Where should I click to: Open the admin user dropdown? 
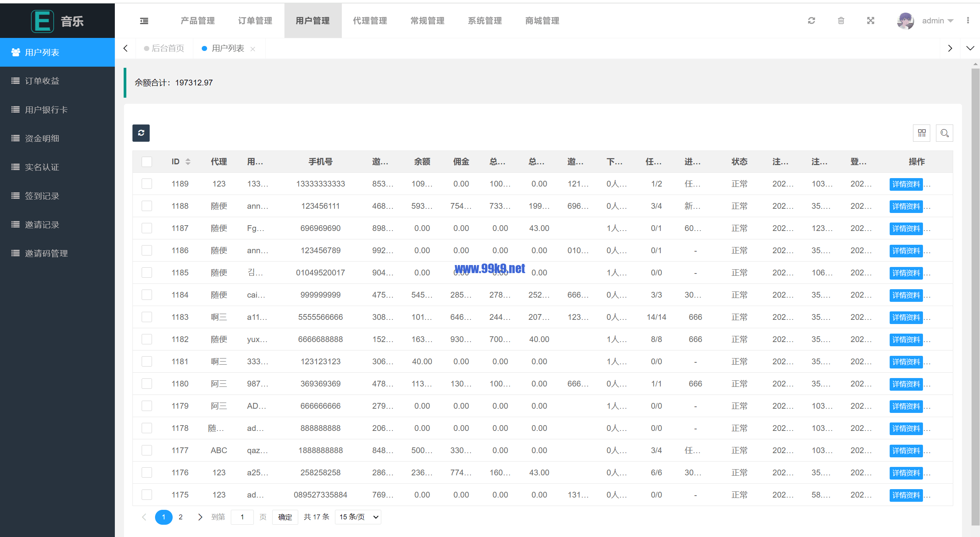pyautogui.click(x=937, y=21)
